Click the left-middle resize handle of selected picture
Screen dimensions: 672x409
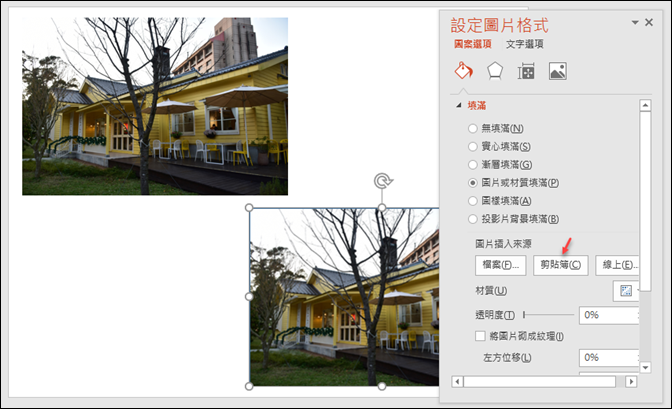[x=249, y=297]
